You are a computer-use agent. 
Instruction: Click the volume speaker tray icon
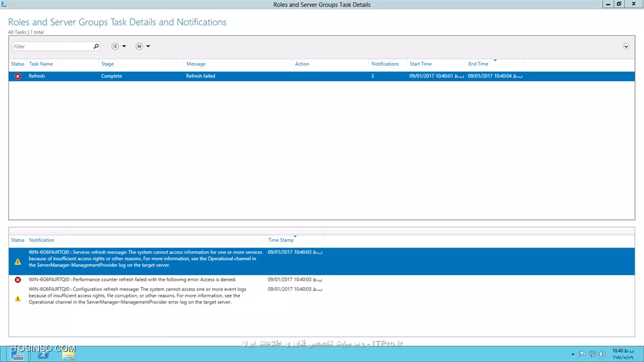pos(602,354)
